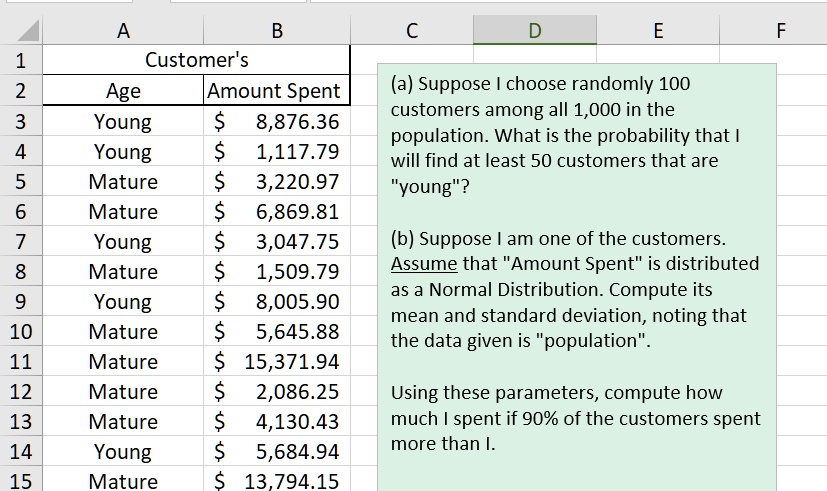Viewport: 827px width, 491px height.
Task: Select the highlighted column D header
Action: click(534, 31)
